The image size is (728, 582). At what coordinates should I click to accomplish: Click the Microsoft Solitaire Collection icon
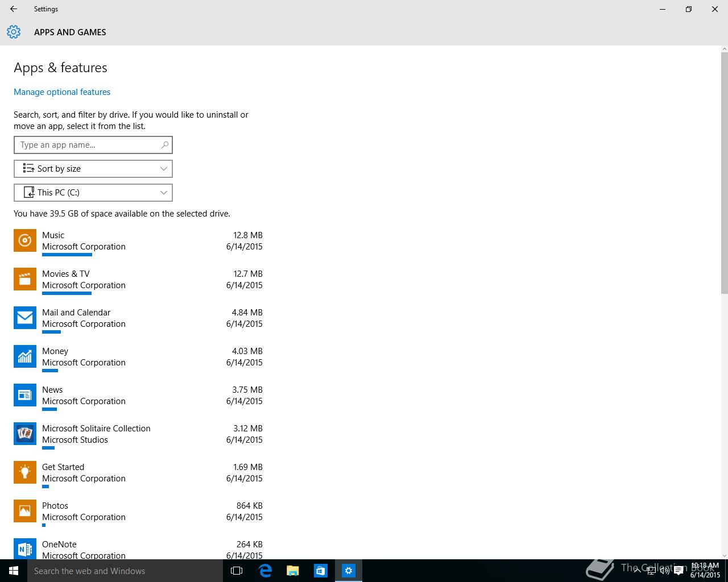[x=25, y=434]
